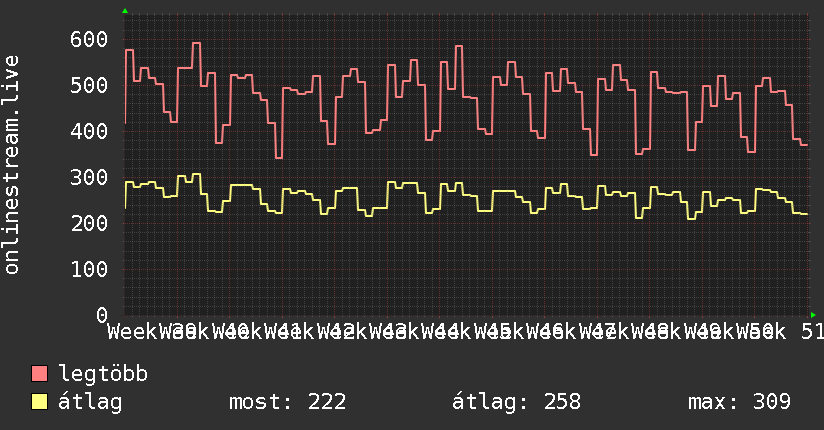Click the onlinestream.live vertical axis title

pos(11,165)
